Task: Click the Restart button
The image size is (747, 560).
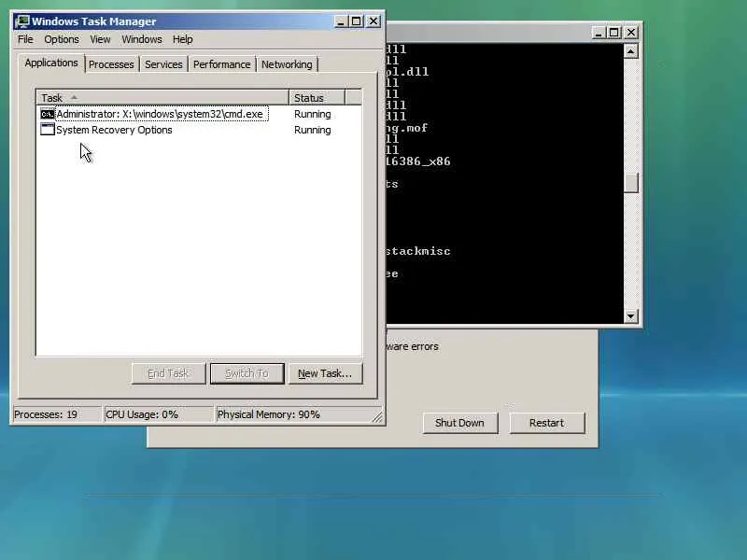Action: (546, 423)
